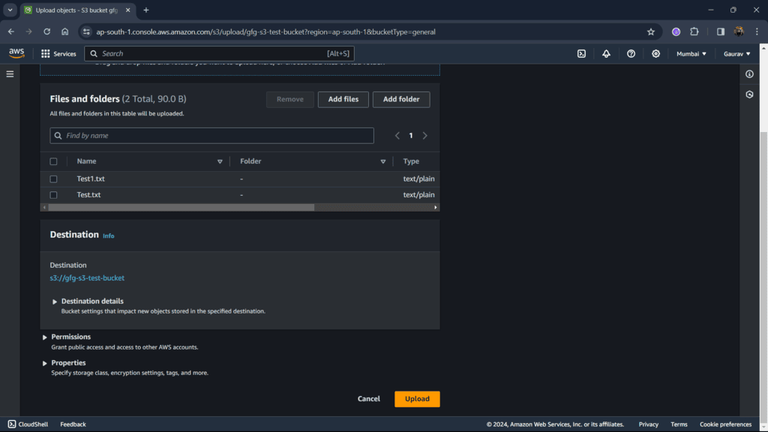
Task: Click the Test1.txt file name
Action: coord(91,179)
